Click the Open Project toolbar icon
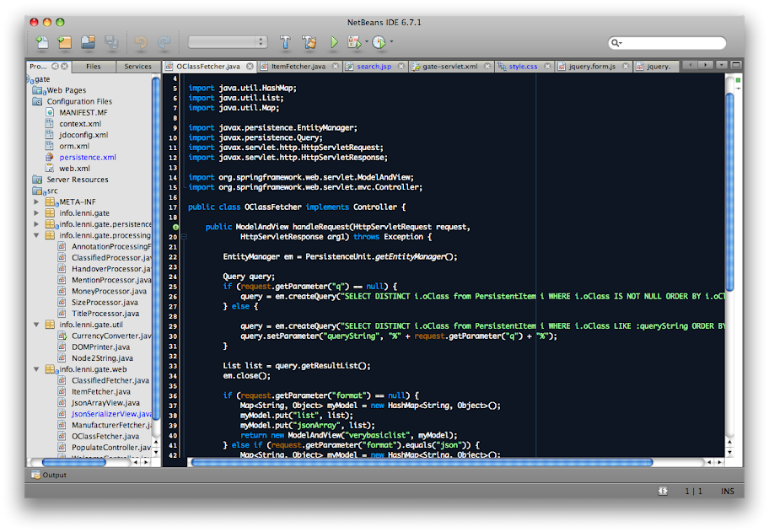 click(x=88, y=41)
